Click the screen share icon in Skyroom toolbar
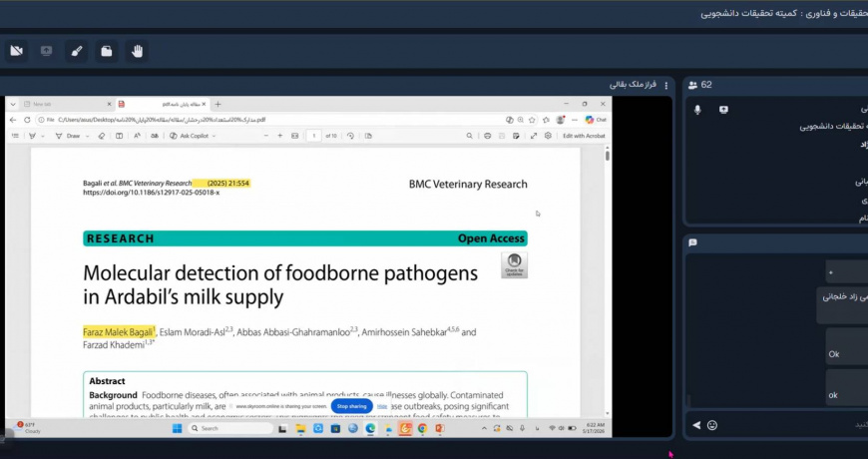 [47, 52]
